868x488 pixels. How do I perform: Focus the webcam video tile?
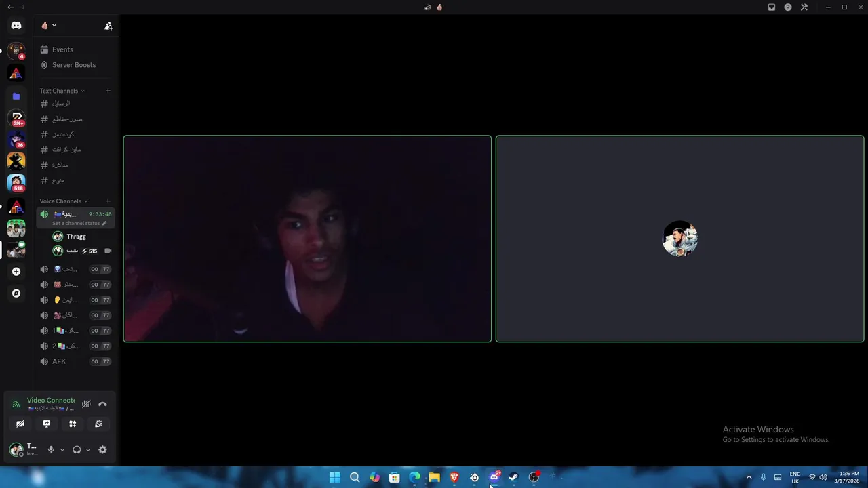(307, 239)
